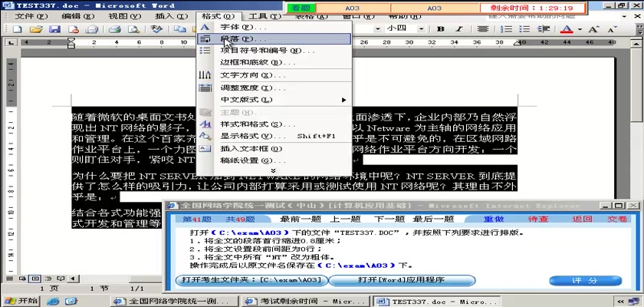Toggle Bold formatting button
Screen dimensions: 644x307
pos(441,29)
